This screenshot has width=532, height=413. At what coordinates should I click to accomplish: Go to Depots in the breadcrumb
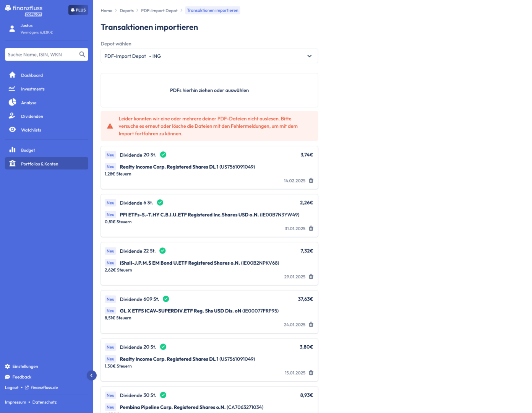click(127, 11)
